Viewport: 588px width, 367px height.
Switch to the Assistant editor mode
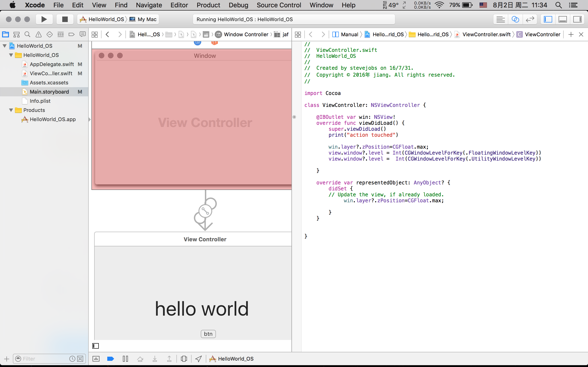pyautogui.click(x=515, y=19)
